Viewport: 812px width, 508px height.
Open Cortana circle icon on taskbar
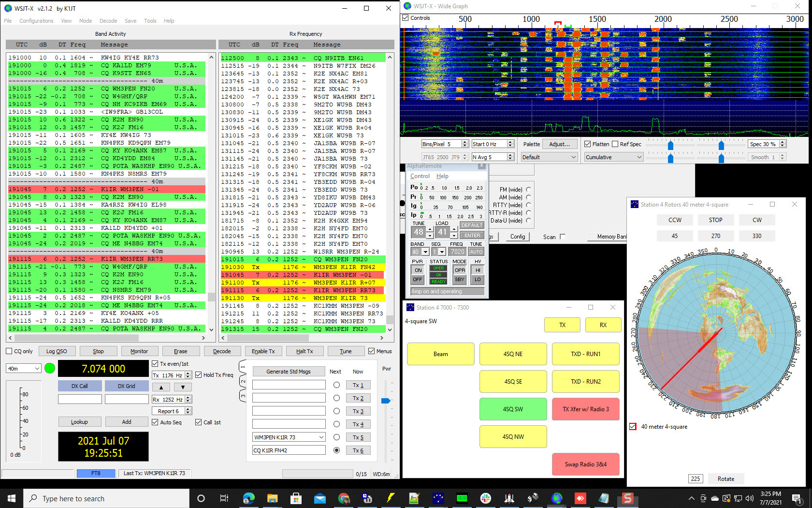pyautogui.click(x=201, y=498)
